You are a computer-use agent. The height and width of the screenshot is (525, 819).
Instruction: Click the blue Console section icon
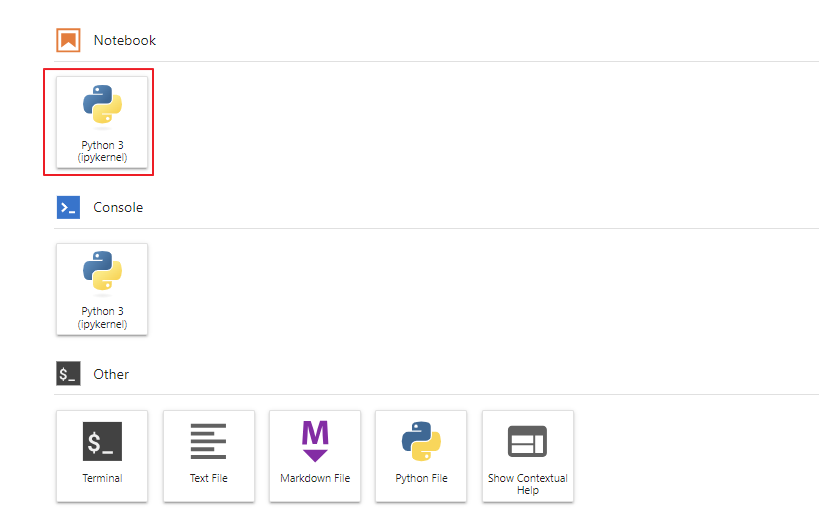(68, 207)
